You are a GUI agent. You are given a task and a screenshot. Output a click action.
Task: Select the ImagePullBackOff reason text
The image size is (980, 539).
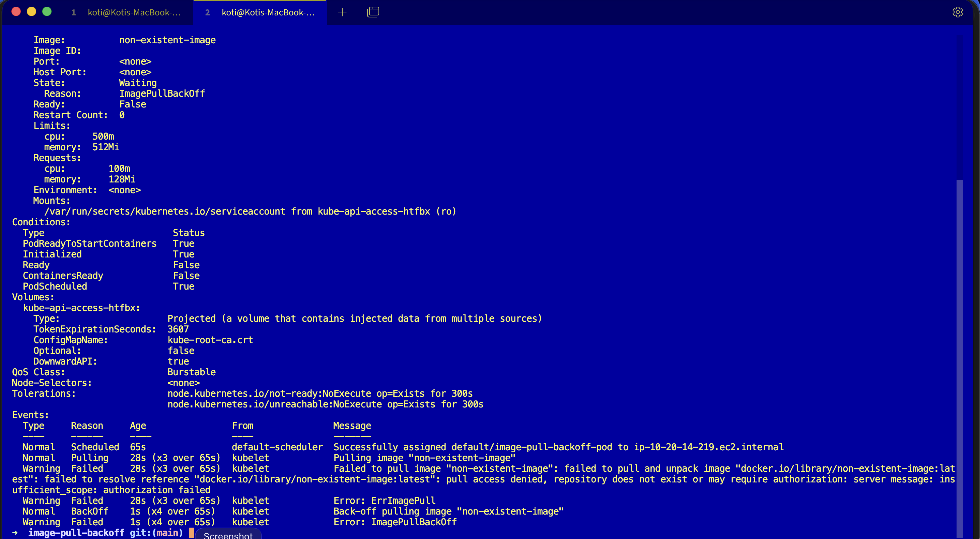click(x=162, y=93)
